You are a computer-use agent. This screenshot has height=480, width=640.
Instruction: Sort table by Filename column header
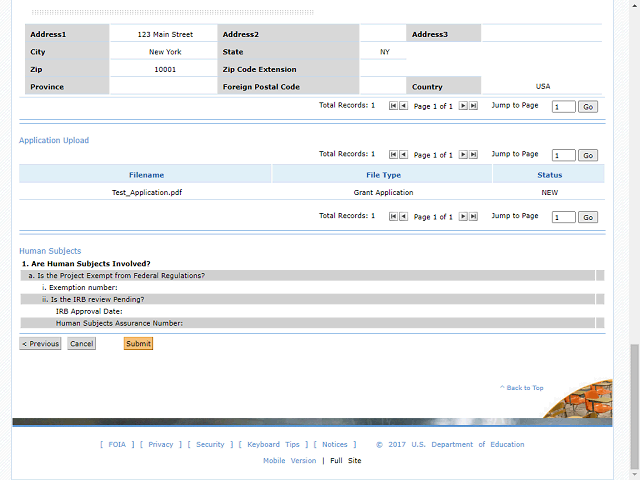click(146, 175)
